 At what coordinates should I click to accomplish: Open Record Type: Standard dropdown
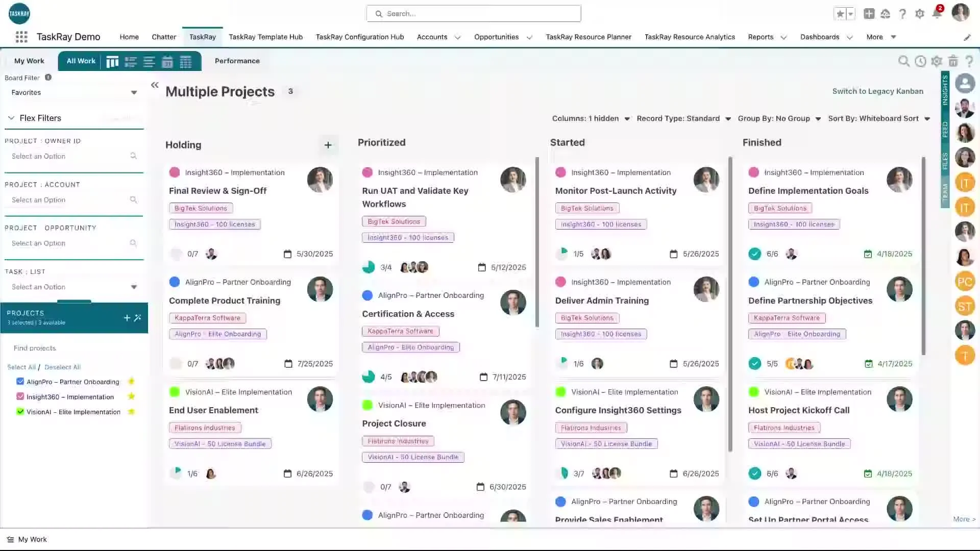[x=683, y=118]
